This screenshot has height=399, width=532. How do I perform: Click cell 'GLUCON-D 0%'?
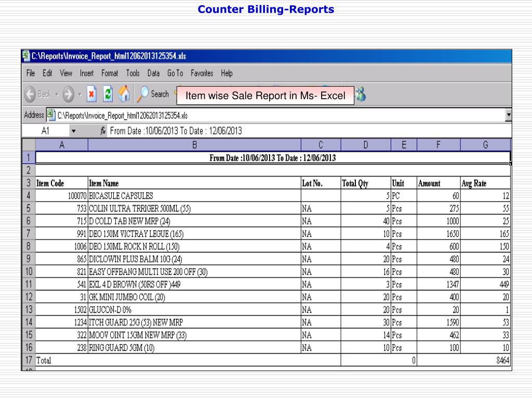(194, 310)
